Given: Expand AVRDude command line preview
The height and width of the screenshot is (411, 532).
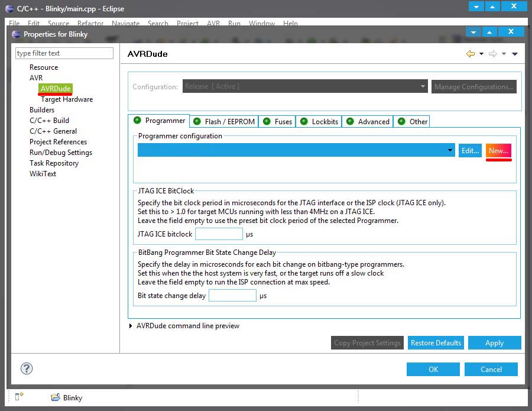Looking at the screenshot, I should click(131, 326).
